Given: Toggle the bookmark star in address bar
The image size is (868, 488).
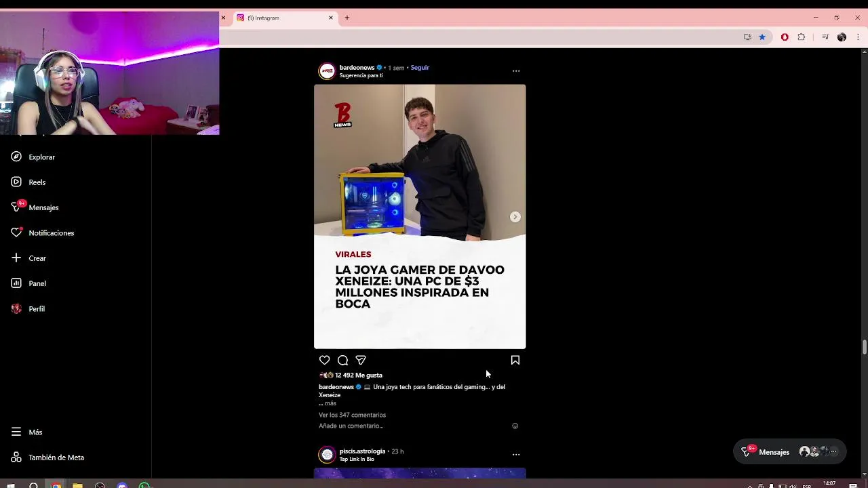Looking at the screenshot, I should 762,37.
